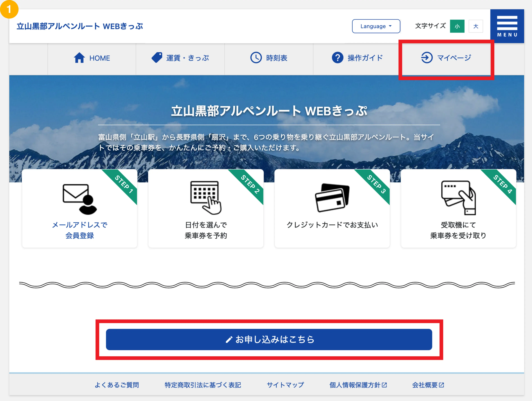Viewport: 532px width, 401px height.
Task: Open the 運賃・きっぷ navigation tab
Action: tap(187, 58)
